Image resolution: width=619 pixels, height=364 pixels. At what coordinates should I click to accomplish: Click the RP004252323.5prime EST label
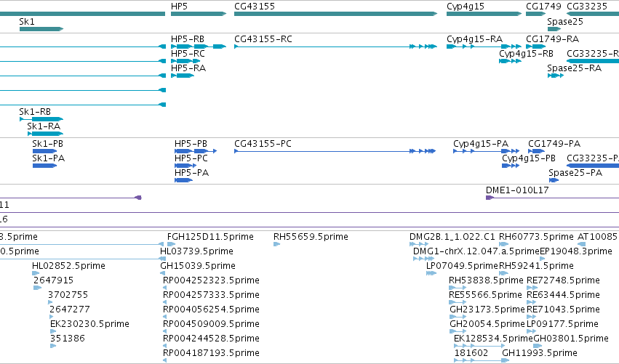point(211,280)
